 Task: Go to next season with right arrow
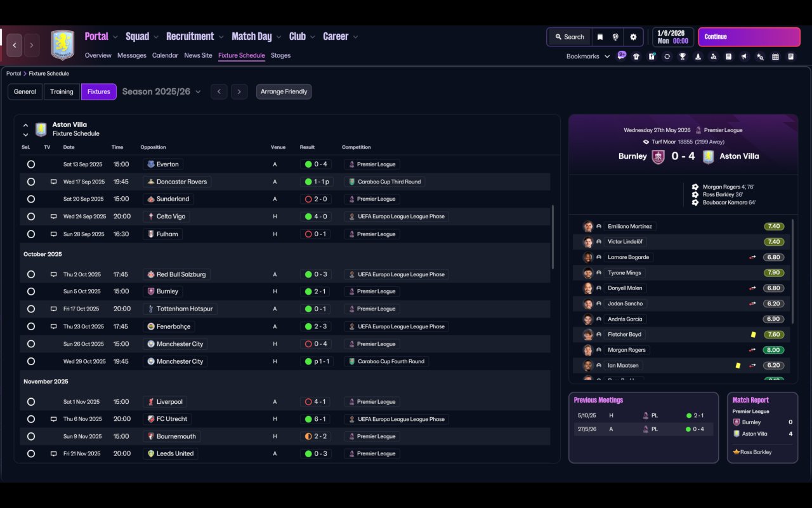click(239, 92)
